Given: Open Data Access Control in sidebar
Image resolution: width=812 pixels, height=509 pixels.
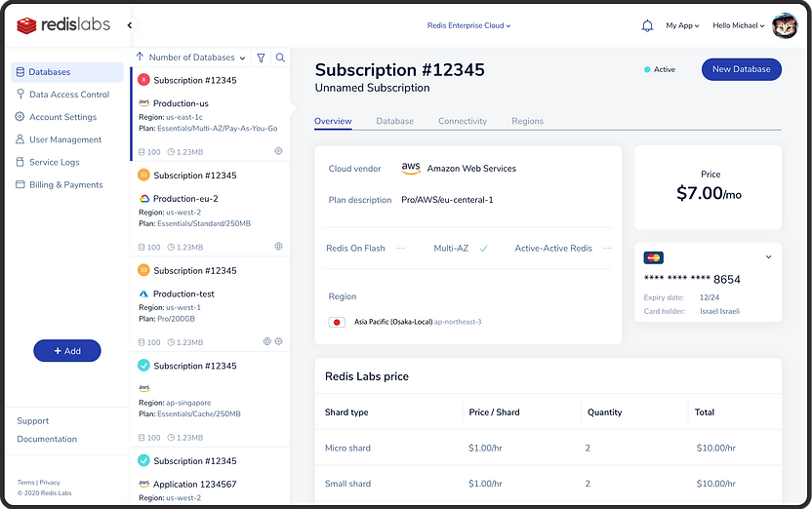Looking at the screenshot, I should click(x=67, y=95).
